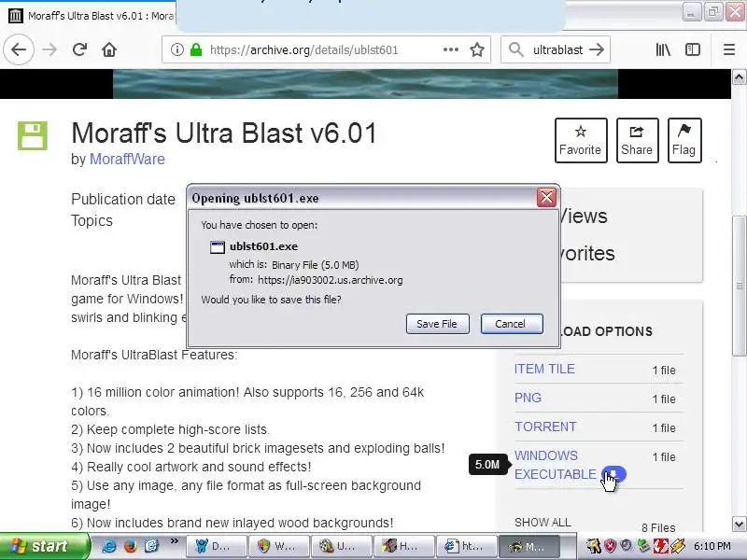The width and height of the screenshot is (747, 560).
Task: Expand quick launch overflow chevron
Action: tap(175, 541)
